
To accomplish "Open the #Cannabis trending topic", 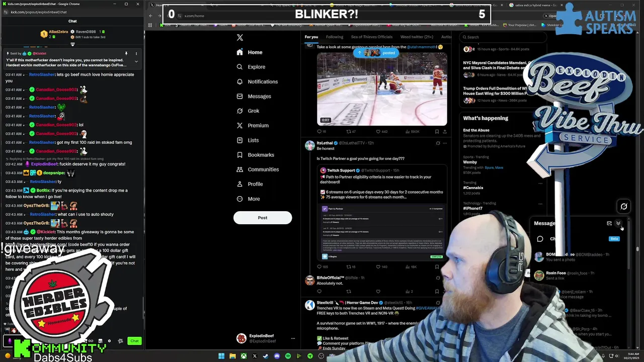I will pos(503,188).
